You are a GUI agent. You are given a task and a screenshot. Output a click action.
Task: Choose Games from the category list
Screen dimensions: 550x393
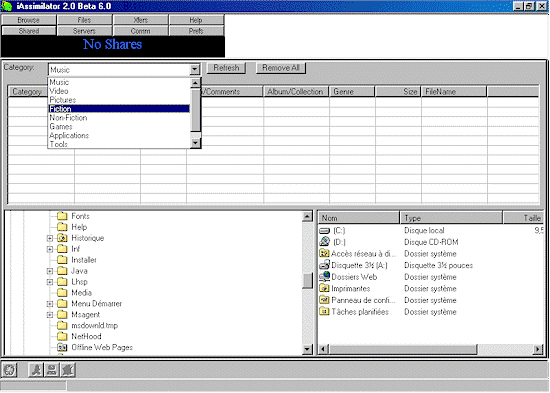click(x=119, y=126)
